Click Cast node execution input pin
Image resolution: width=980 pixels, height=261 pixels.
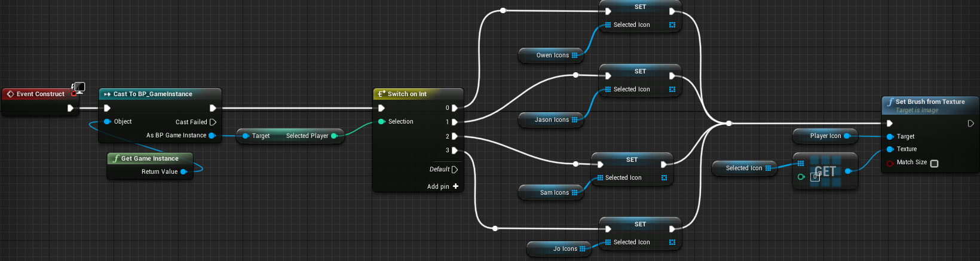108,108
